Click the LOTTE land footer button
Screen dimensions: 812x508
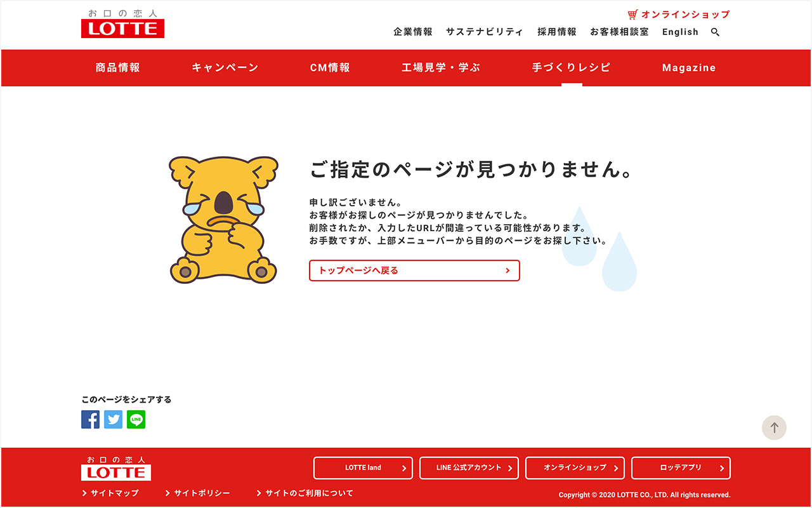[x=363, y=468]
